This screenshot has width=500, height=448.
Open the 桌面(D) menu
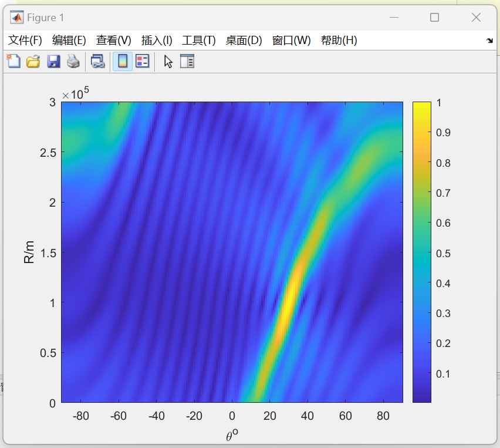coord(244,40)
